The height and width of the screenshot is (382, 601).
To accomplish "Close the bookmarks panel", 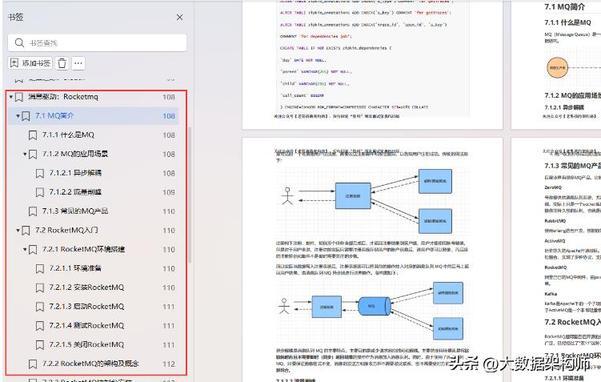I will pyautogui.click(x=179, y=17).
